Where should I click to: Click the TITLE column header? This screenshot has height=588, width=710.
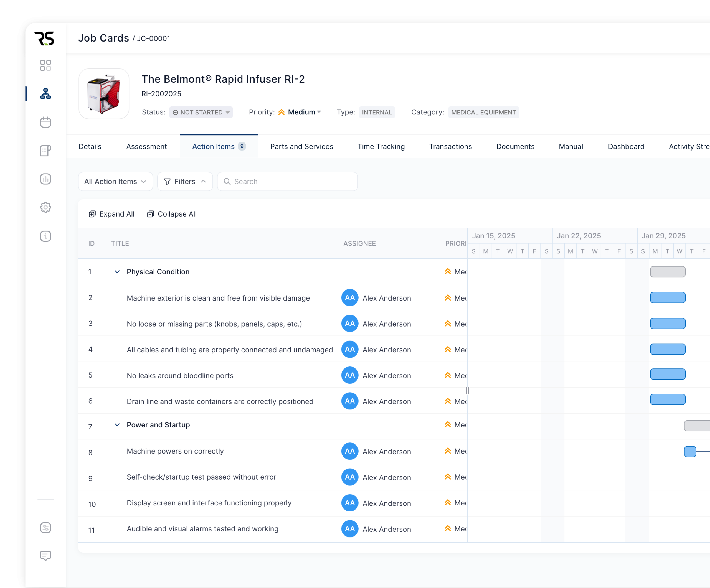[120, 243]
